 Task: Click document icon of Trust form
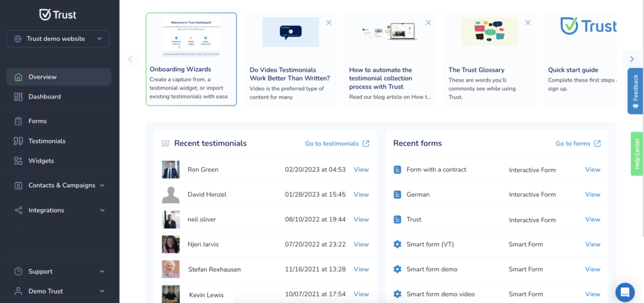(397, 219)
